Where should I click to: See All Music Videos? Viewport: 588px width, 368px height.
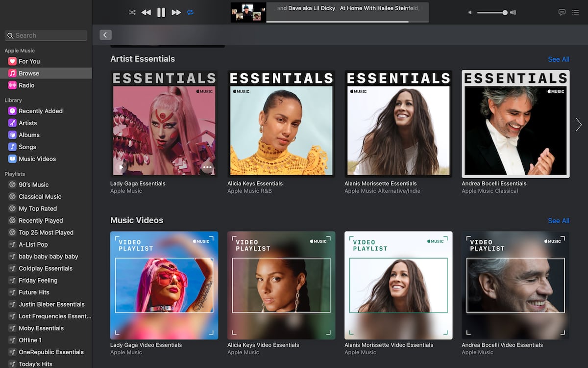(558, 221)
